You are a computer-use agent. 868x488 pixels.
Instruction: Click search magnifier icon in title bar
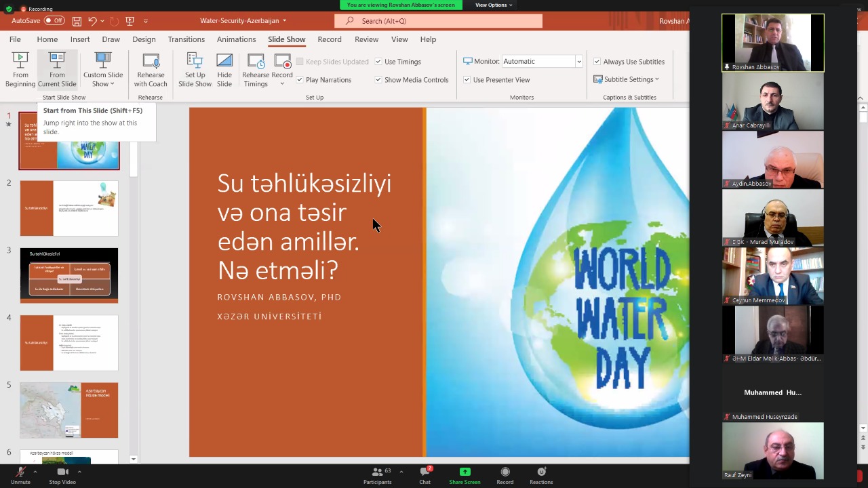(350, 21)
